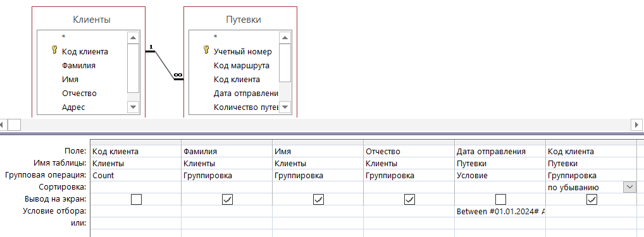Click left arrow of horizontal pane scrollbar

[x=3, y=125]
